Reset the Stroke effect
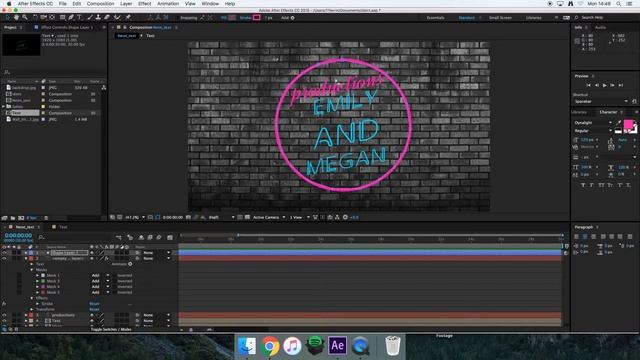This screenshot has height=360, width=640. pos(94,304)
